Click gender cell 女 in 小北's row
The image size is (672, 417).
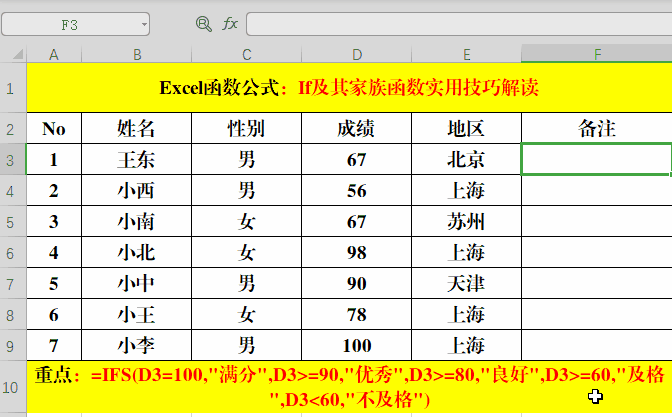pos(246,252)
